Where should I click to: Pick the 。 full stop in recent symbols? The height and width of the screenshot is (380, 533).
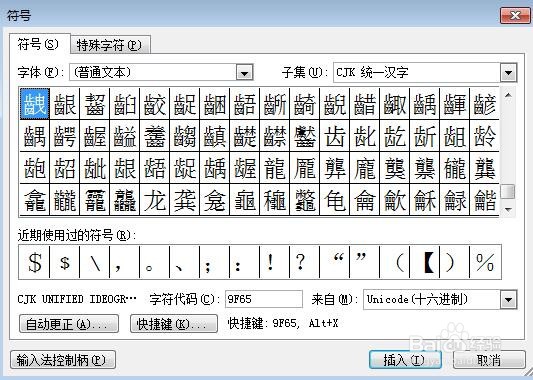tap(155, 262)
